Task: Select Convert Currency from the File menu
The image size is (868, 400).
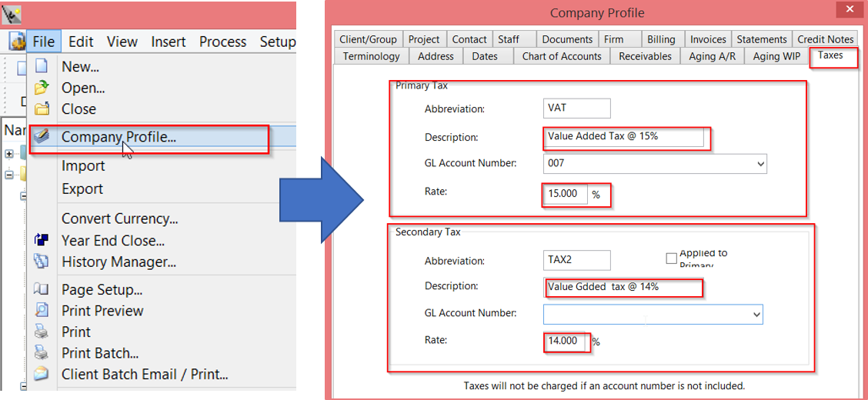Action: 119,218
